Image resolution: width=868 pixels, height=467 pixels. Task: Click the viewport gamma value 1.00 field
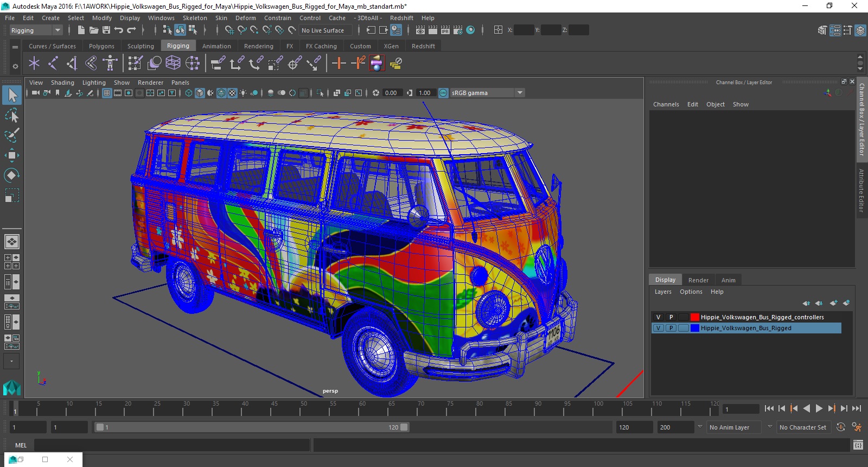[425, 93]
